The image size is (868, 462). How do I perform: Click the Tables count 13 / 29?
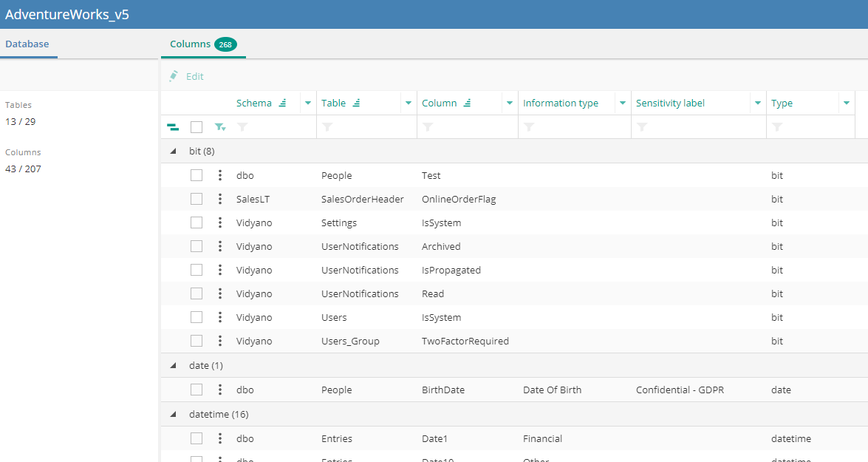[x=21, y=121]
